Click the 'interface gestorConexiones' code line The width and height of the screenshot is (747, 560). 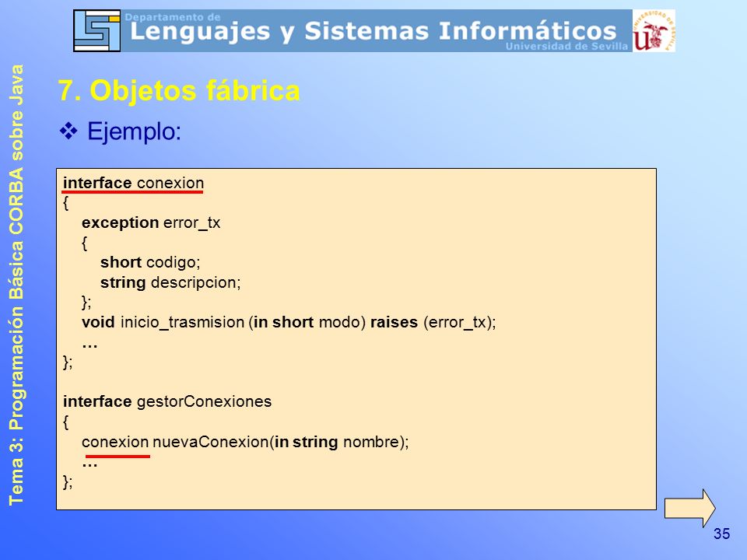167,401
